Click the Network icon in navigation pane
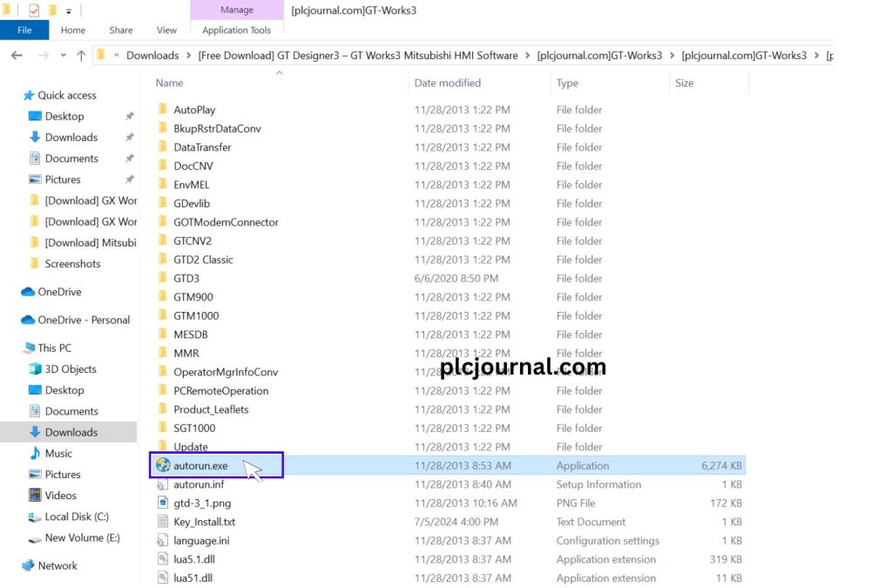Viewport: 892px width, 588px height. coord(28,565)
